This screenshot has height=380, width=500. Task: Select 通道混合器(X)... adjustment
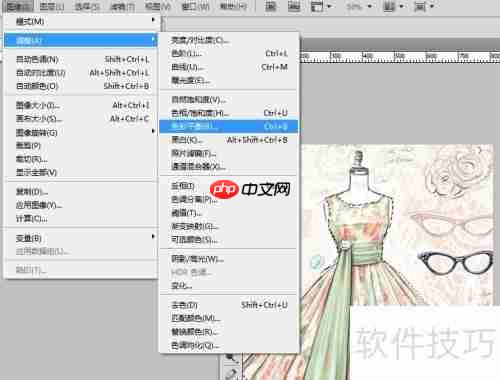(x=229, y=166)
